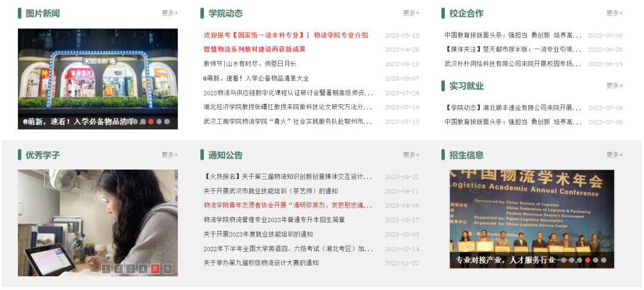Open 更多+ next to 图片新闻
The height and width of the screenshot is (290, 644).
coord(169,13)
